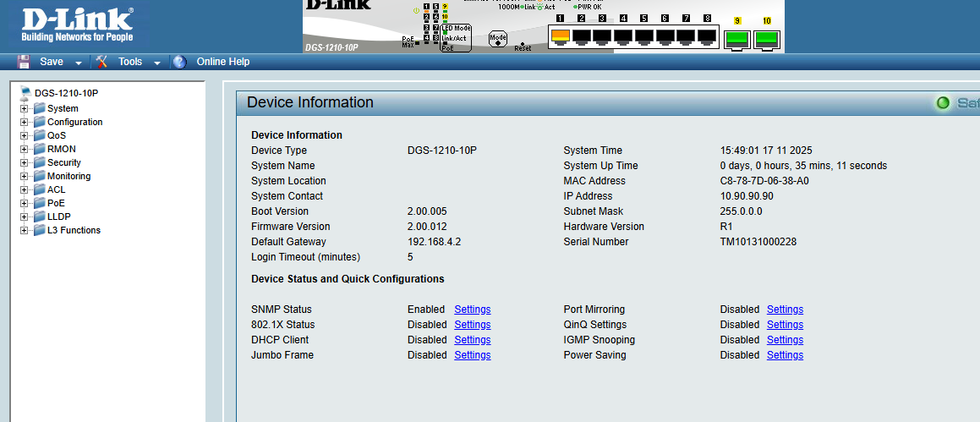The width and height of the screenshot is (980, 422).
Task: Click green SFP port 10 on the switch
Action: [x=767, y=38]
